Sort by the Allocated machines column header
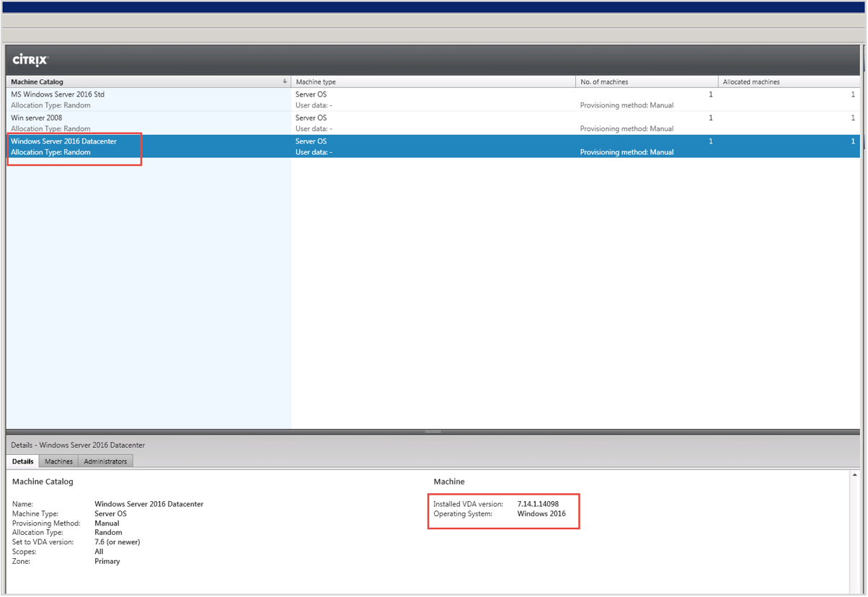The width and height of the screenshot is (868, 597). (789, 81)
